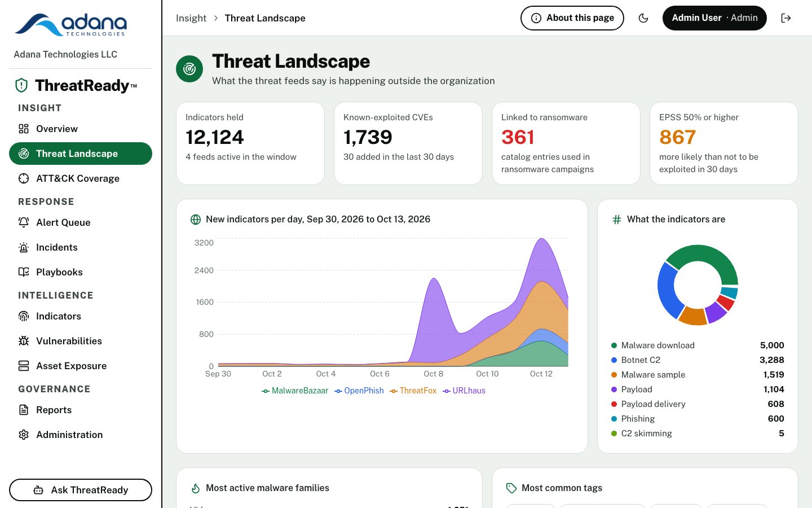The height and width of the screenshot is (508, 812).
Task: Click the orange Malware sample legend dot
Action: (x=614, y=375)
